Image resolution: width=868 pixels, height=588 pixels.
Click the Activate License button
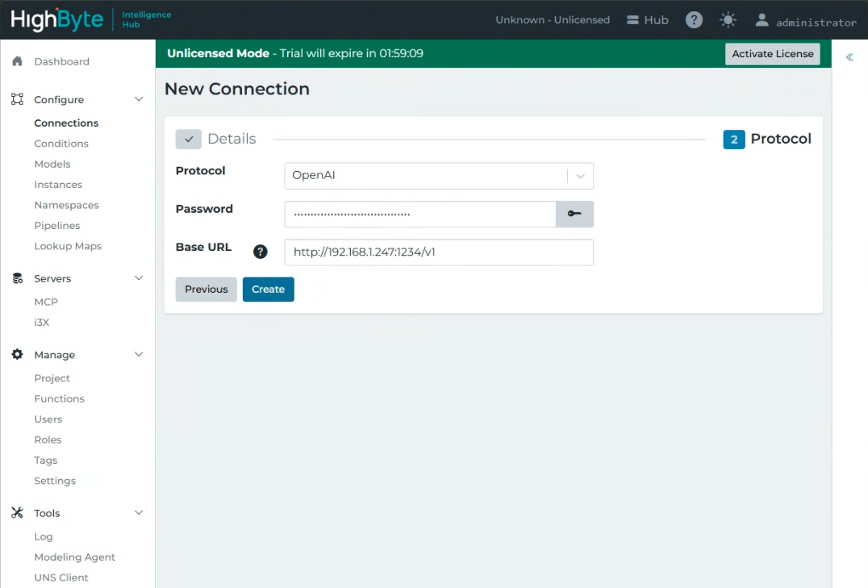tap(773, 54)
